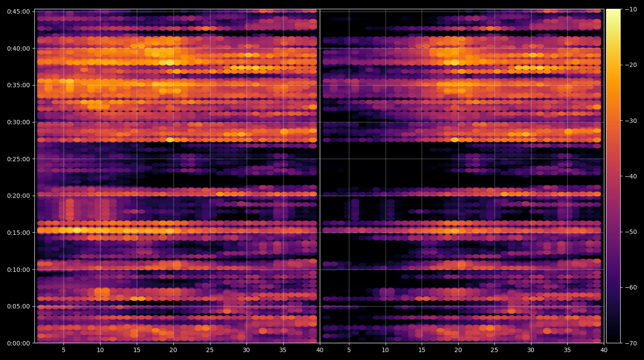Click x-axis label 30 of left panel

tap(246, 350)
